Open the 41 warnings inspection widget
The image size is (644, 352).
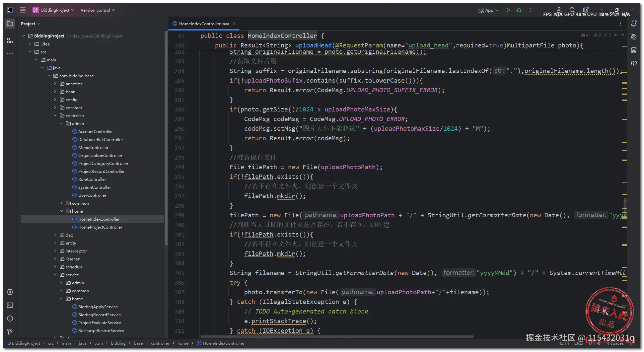[586, 35]
